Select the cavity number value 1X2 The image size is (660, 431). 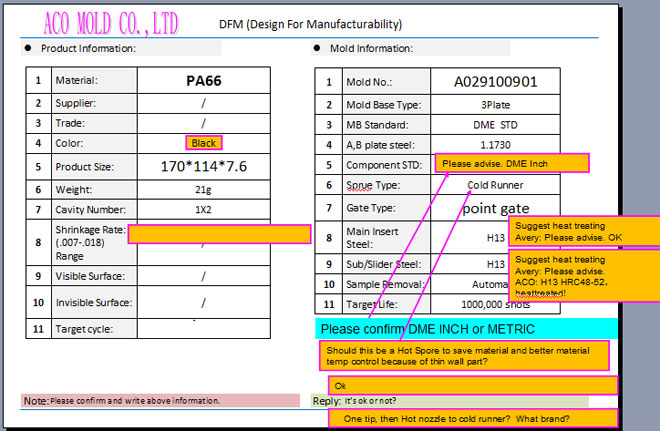(x=203, y=210)
